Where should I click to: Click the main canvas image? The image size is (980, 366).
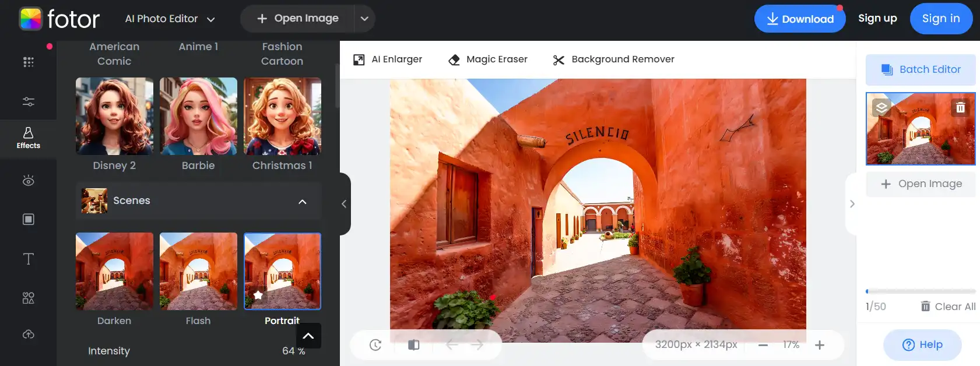click(x=598, y=210)
